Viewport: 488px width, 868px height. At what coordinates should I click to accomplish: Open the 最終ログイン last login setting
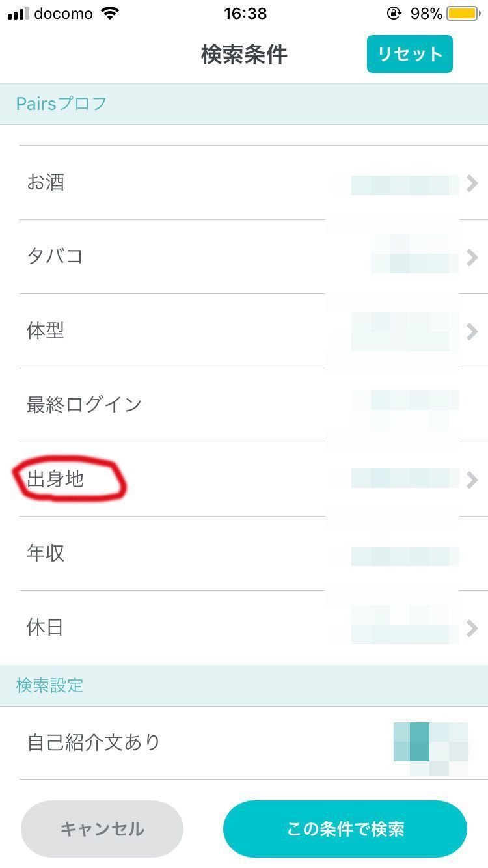(244, 405)
